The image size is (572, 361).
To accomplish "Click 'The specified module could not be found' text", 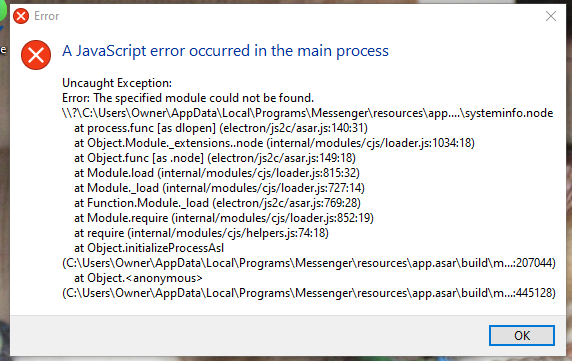I will coord(203,98).
